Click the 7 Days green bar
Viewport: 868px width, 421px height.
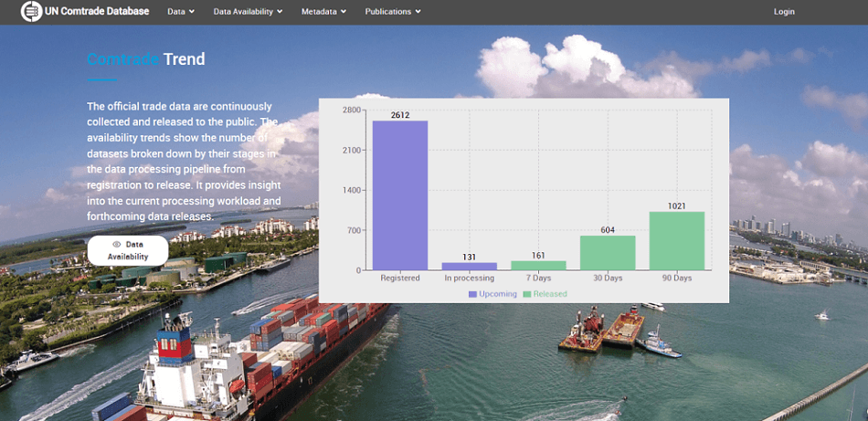coord(538,265)
